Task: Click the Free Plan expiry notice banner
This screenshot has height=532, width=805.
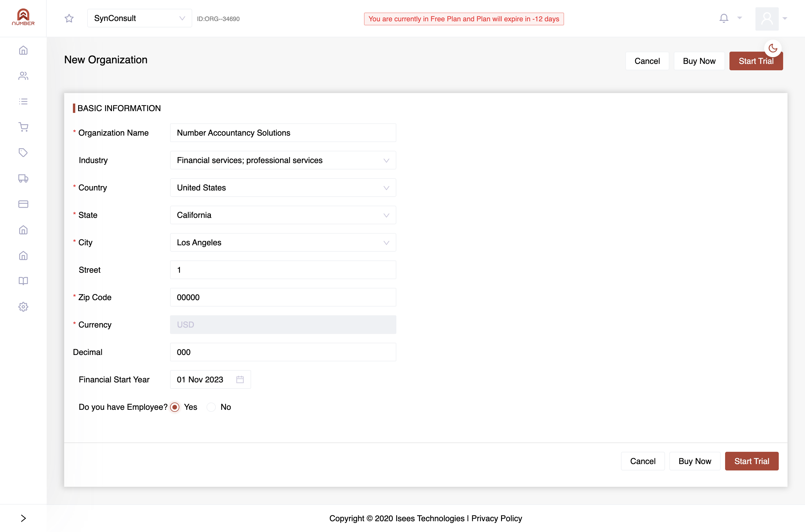Action: (464, 19)
